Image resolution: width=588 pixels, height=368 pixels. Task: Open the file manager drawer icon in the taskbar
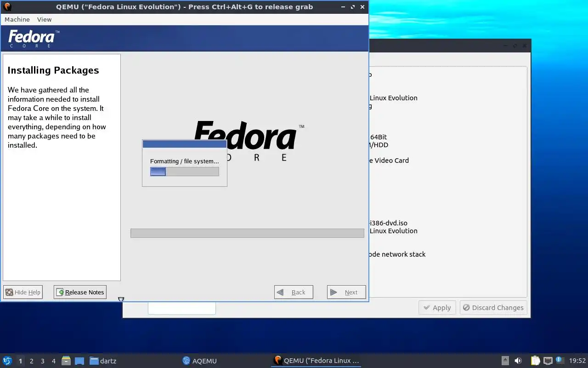tap(66, 361)
